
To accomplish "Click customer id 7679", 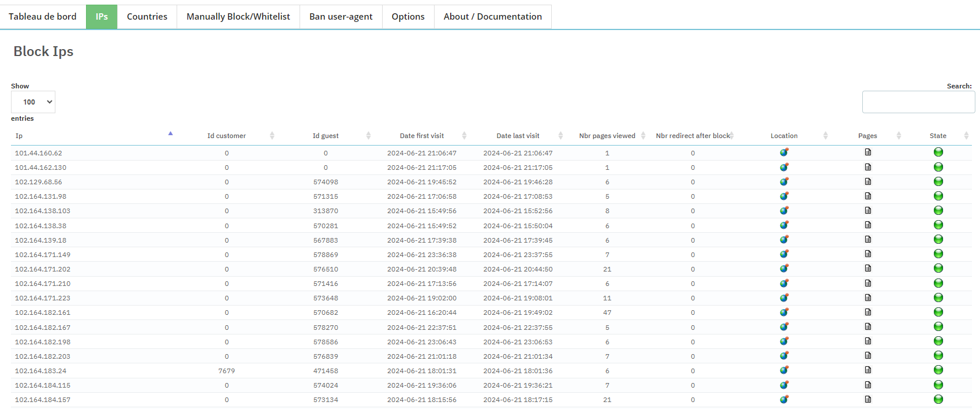I will tap(226, 371).
